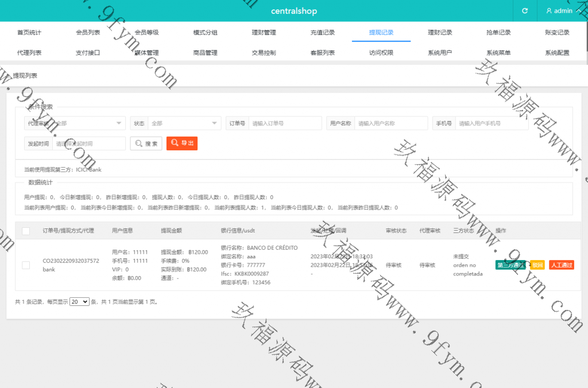The image size is (588, 388).
Task: Click the green 第三方通过 button
Action: point(510,265)
